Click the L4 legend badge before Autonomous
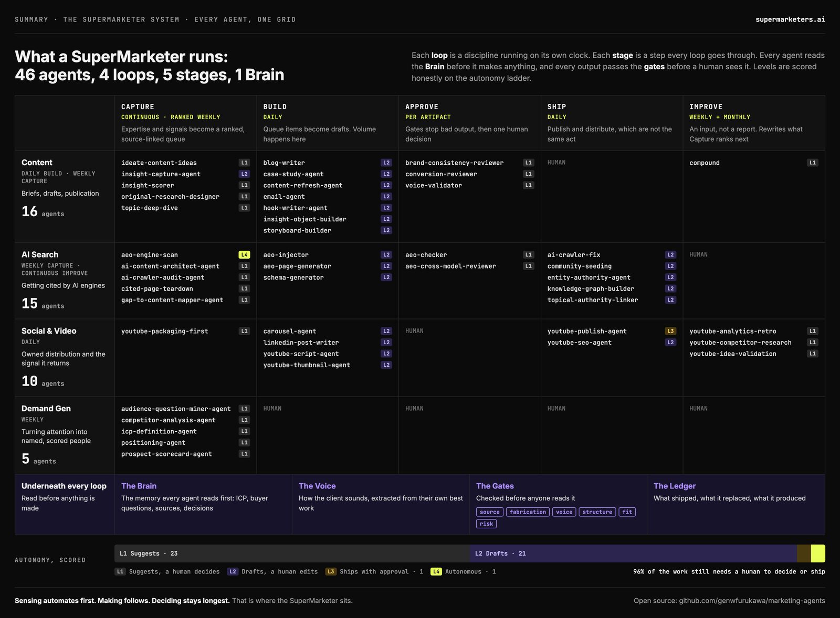Viewport: 840px width, 618px height. [x=436, y=572]
